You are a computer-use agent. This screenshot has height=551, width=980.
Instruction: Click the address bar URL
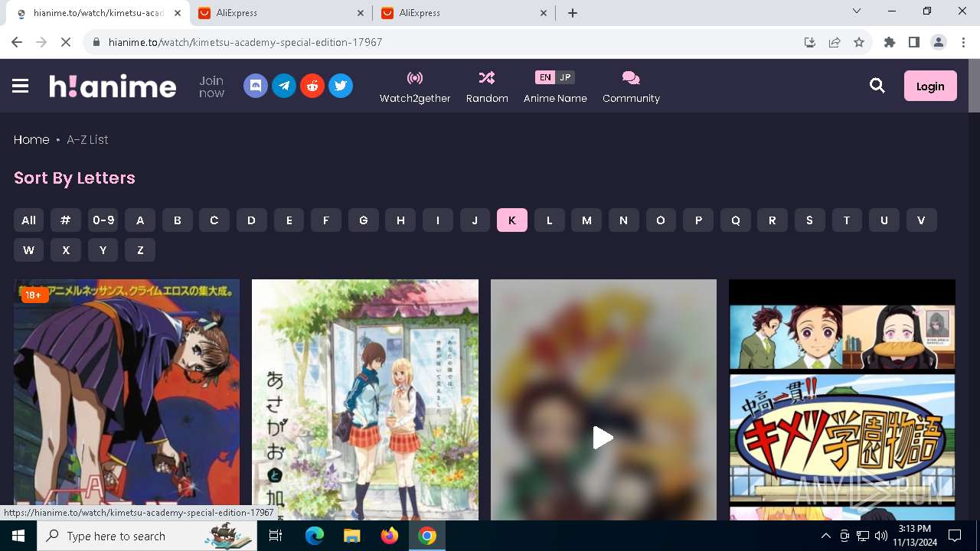[x=245, y=42]
